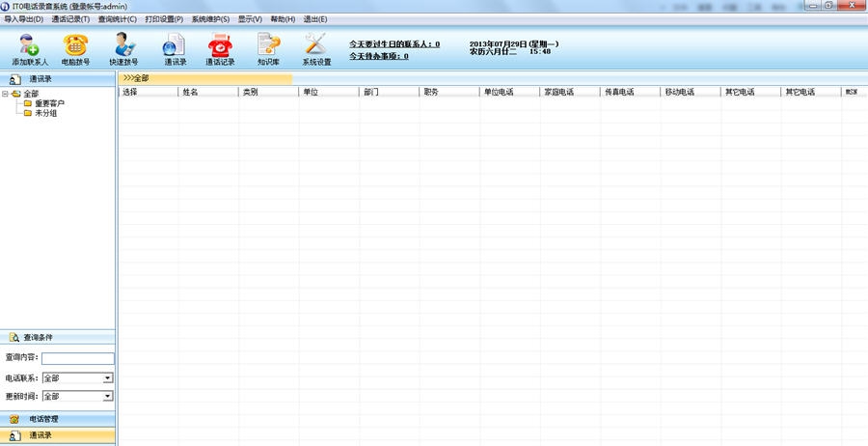Click the 今天要过生日的联系人 link

(394, 43)
